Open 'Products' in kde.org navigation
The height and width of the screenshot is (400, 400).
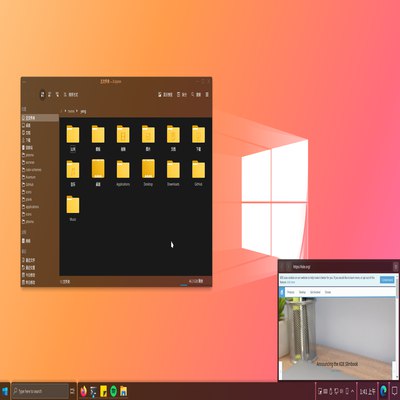pyautogui.click(x=291, y=292)
